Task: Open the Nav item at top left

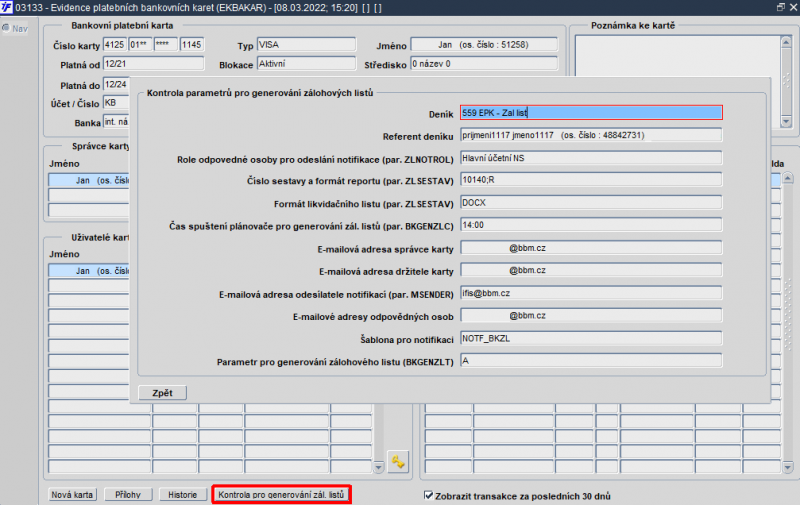Action: (x=15, y=29)
